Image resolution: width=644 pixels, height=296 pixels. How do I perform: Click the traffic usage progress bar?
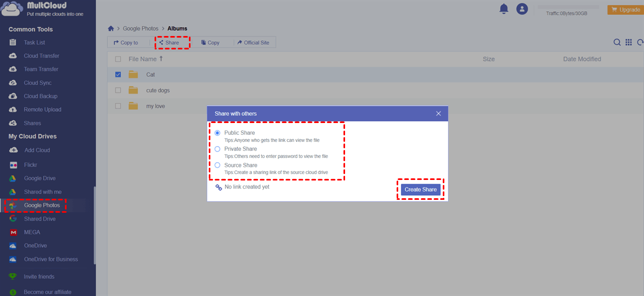pyautogui.click(x=568, y=6)
